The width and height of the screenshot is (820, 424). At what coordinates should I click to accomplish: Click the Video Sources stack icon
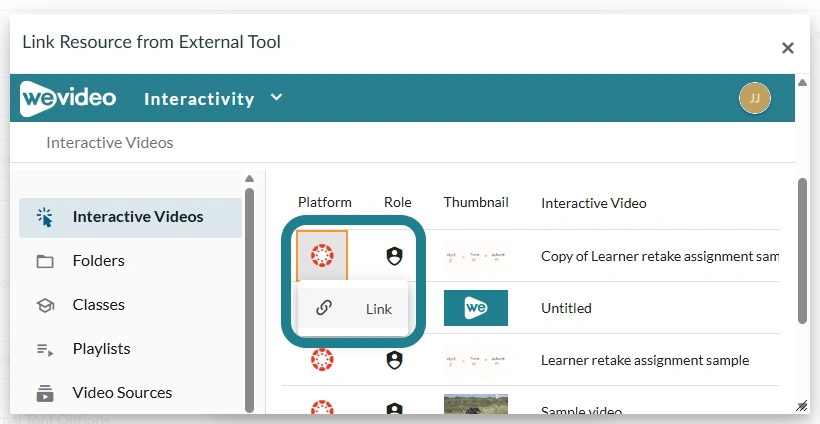coord(45,393)
